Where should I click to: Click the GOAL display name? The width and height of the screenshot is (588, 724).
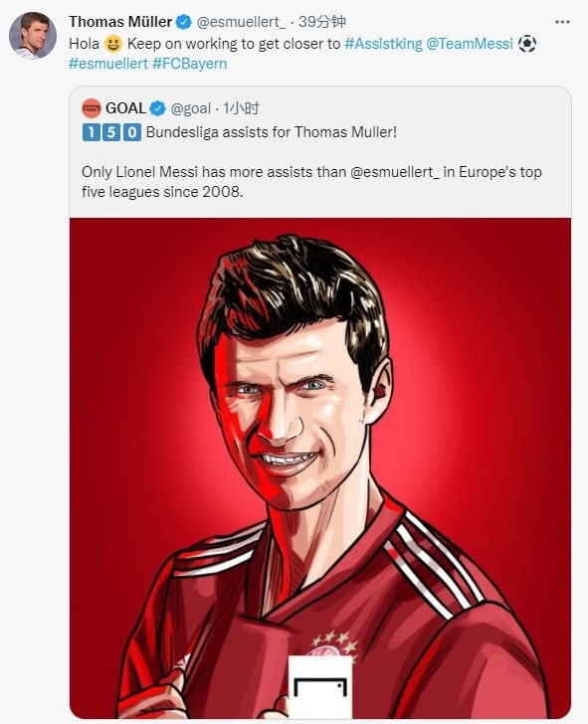125,108
